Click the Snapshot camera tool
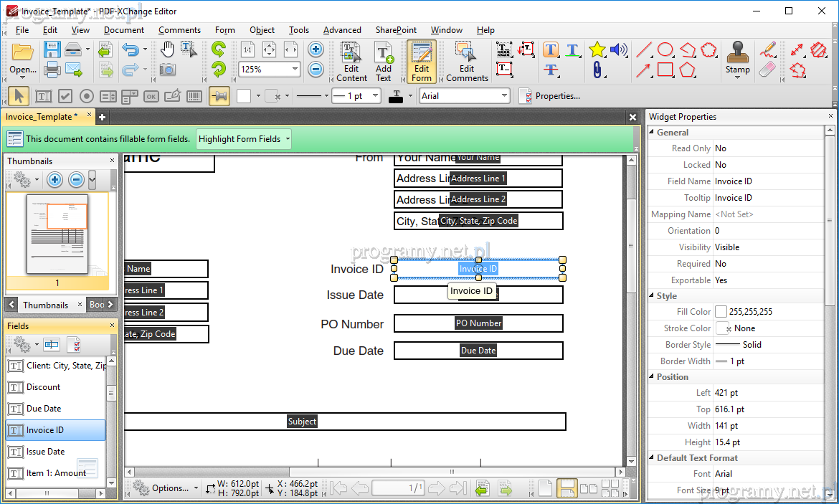The image size is (839, 504). pos(167,70)
